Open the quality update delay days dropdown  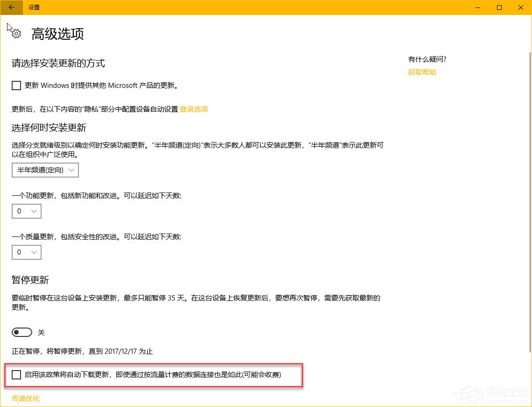(26, 252)
